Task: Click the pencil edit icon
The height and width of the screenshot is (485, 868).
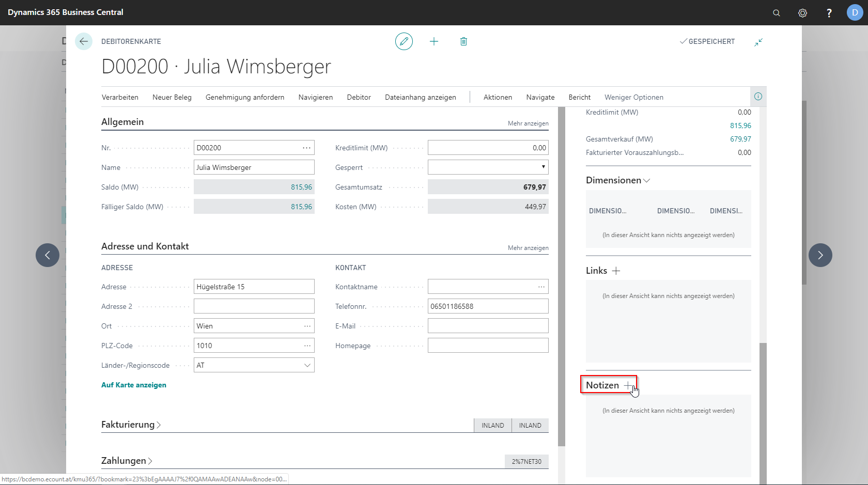Action: pyautogui.click(x=404, y=41)
